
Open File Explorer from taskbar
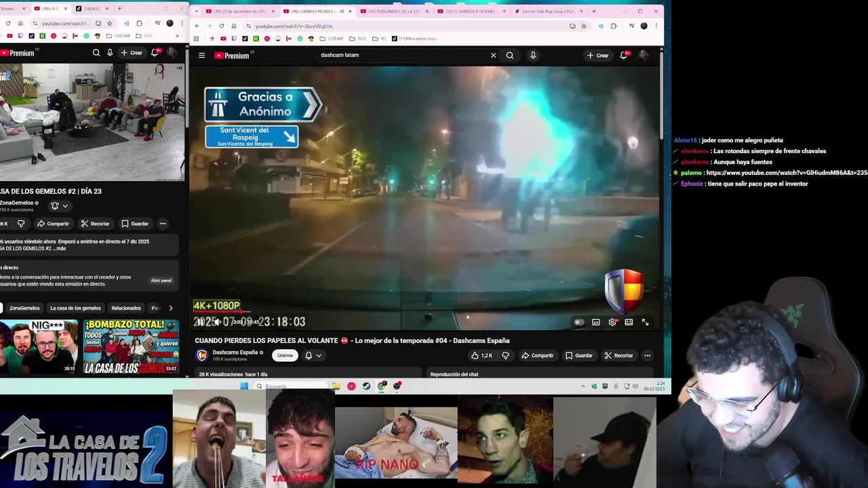336,386
